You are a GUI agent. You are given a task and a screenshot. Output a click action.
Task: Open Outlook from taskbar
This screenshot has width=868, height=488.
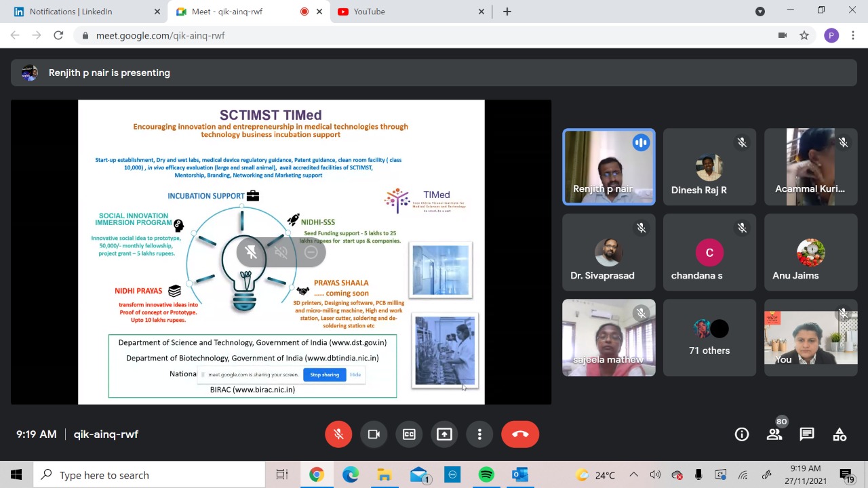point(520,475)
